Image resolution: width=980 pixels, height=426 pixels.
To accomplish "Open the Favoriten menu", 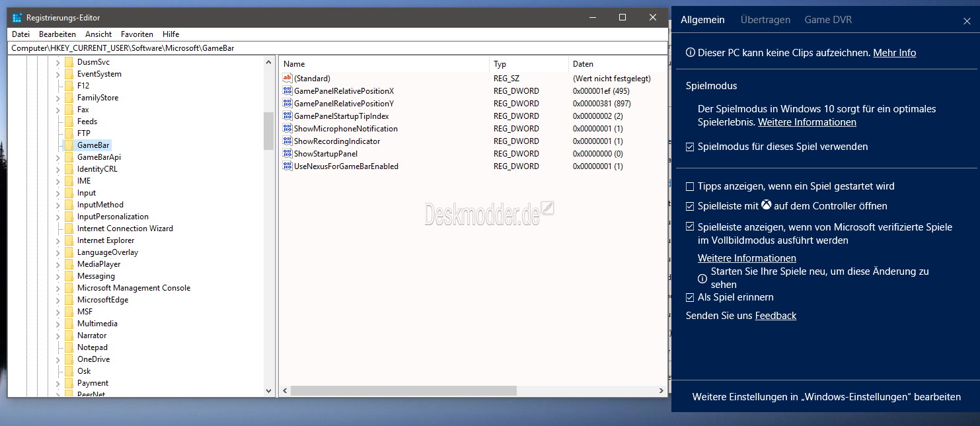I will pos(137,34).
